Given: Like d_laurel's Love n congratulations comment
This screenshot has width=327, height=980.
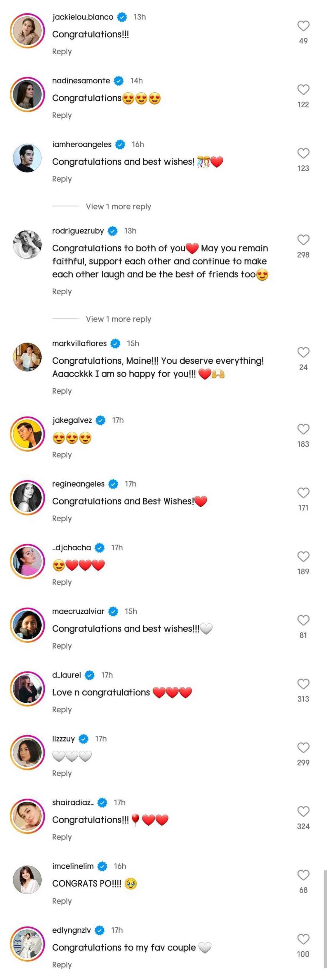Looking at the screenshot, I should 303,684.
